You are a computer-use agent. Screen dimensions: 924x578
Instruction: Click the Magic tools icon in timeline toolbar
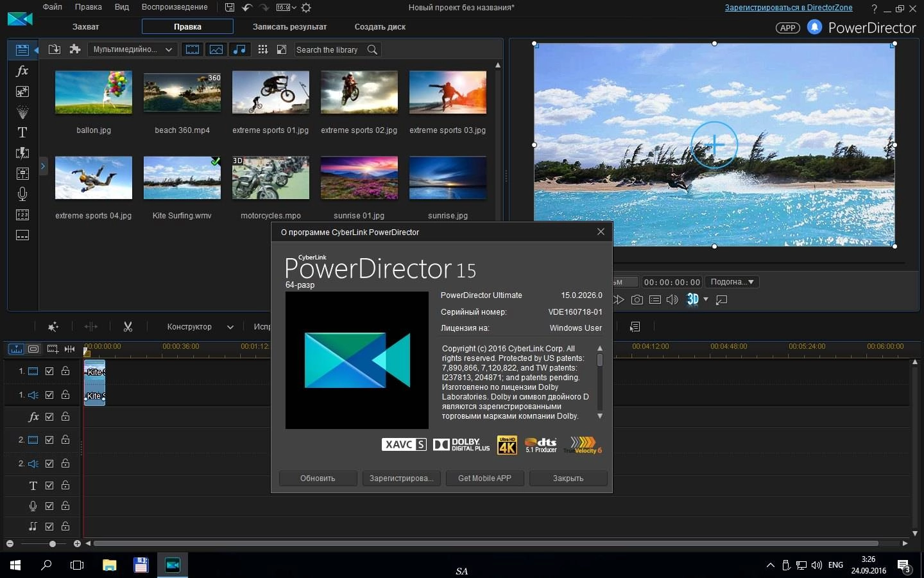coord(53,327)
